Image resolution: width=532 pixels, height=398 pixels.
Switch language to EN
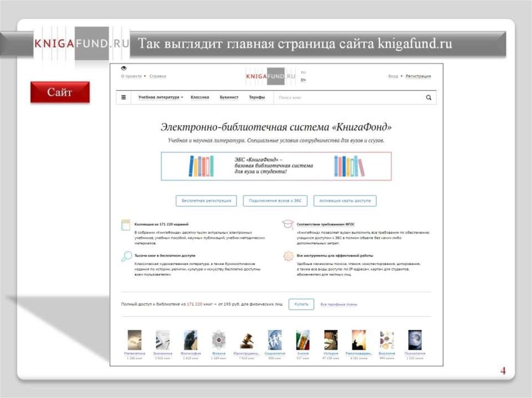[x=303, y=80]
